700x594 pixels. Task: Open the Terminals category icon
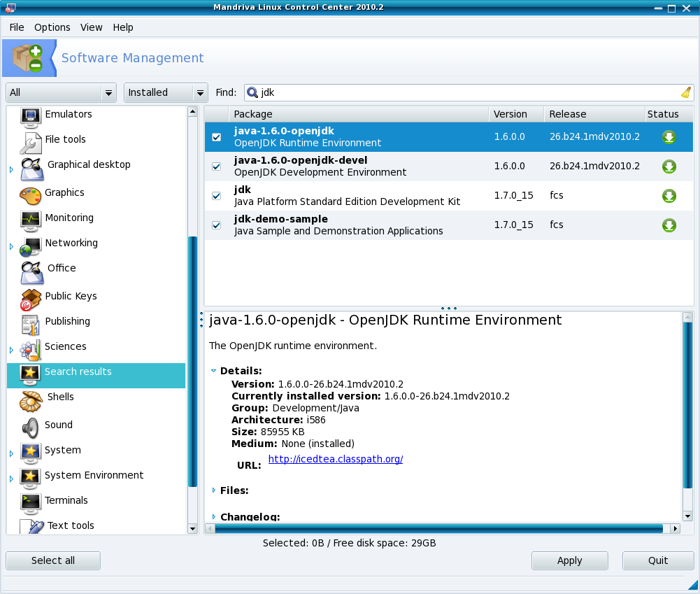(x=31, y=502)
